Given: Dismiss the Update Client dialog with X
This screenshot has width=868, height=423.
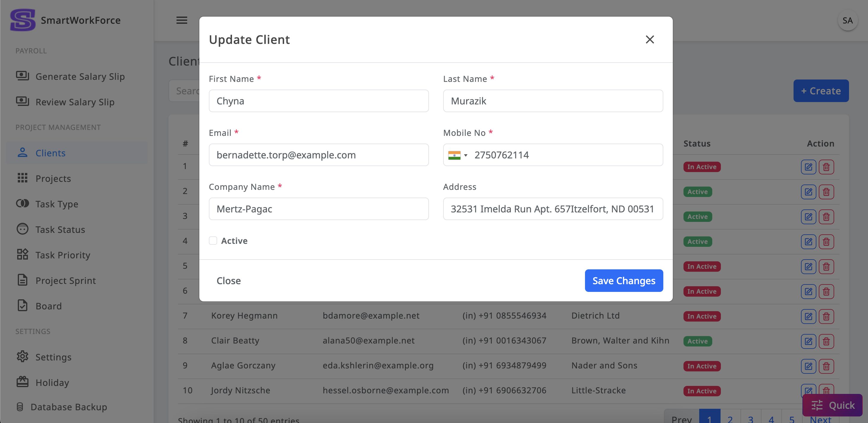Looking at the screenshot, I should (650, 39).
